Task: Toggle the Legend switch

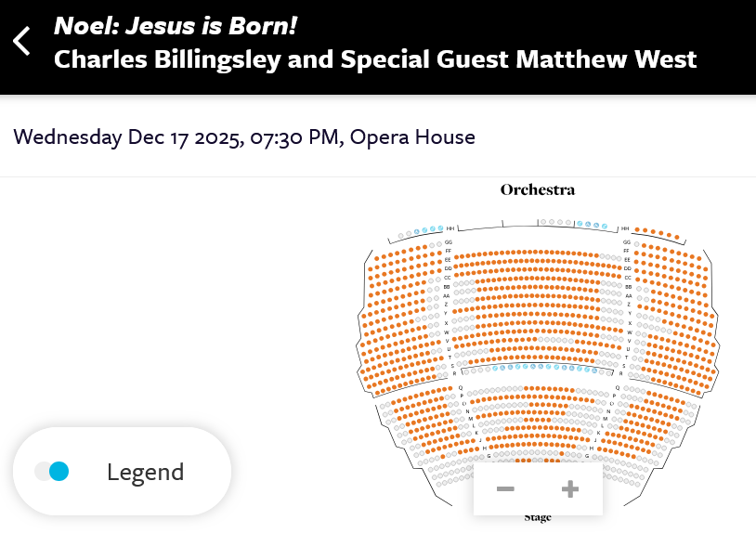Action: (x=52, y=472)
